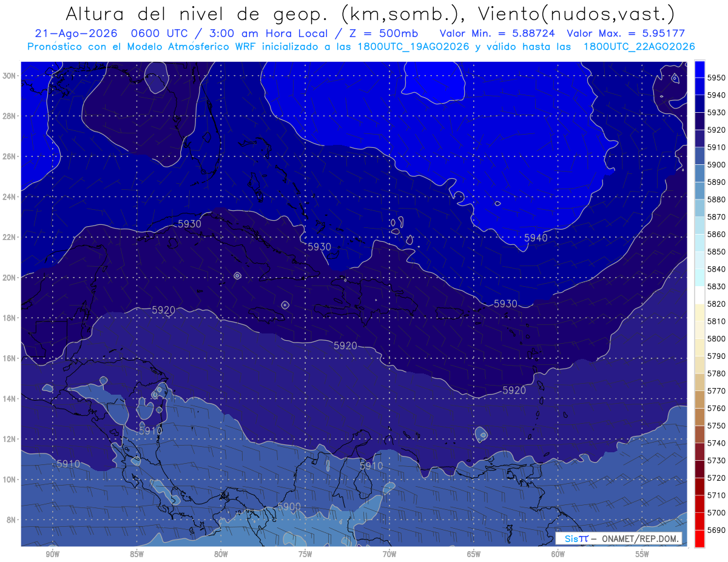
Task: Click the '5700' colorbar label
Action: click(x=716, y=512)
